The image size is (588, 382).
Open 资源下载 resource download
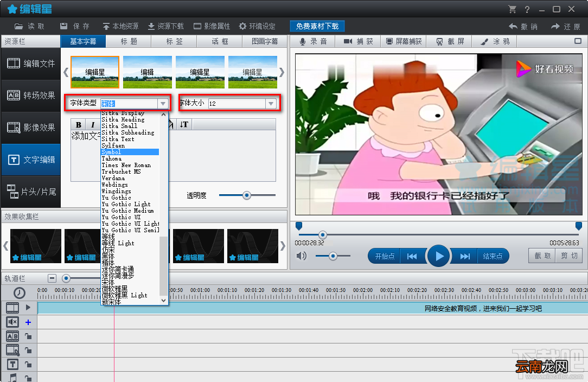click(x=166, y=26)
